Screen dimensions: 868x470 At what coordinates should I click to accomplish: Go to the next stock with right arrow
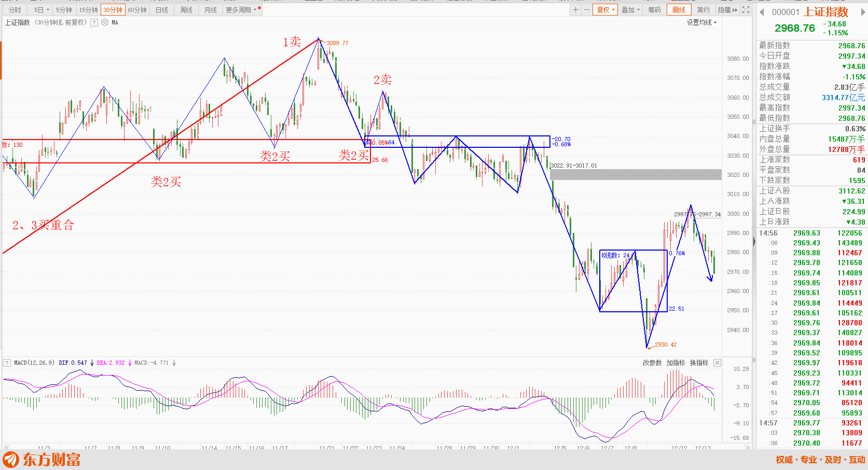point(863,12)
